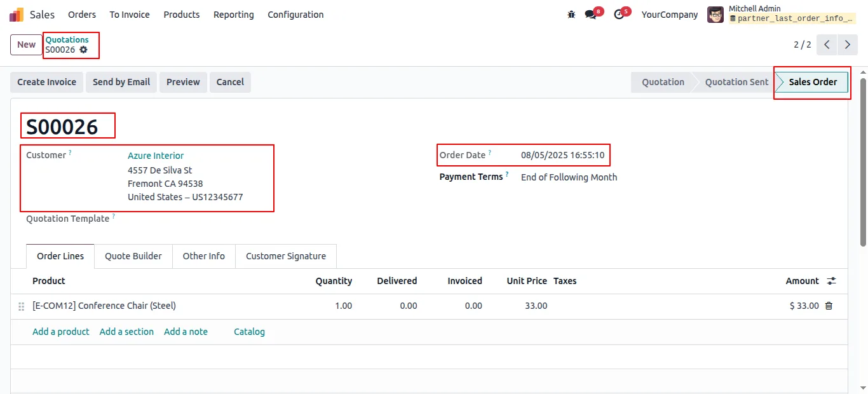
Task: Select the Quotation status stage
Action: click(663, 82)
